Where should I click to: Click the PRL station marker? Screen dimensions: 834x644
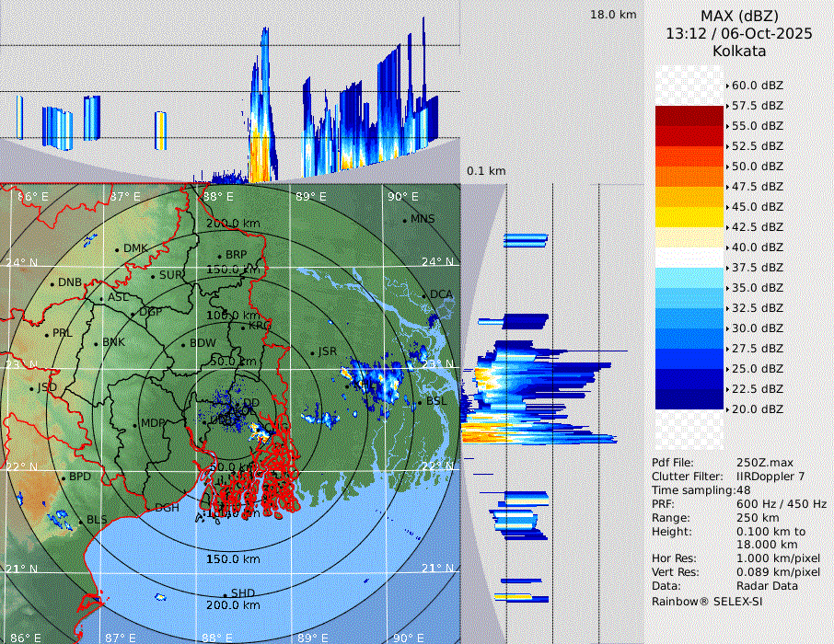pyautogui.click(x=47, y=334)
